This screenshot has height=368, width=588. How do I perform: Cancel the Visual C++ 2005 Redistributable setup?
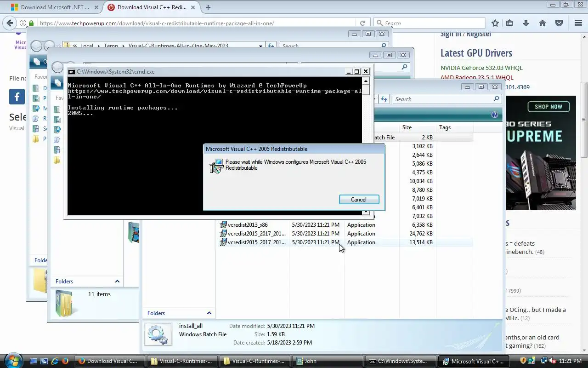pos(359,200)
